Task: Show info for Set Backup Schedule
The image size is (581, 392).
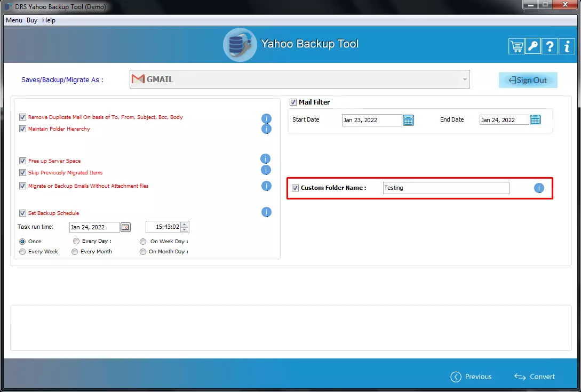Action: 266,212
